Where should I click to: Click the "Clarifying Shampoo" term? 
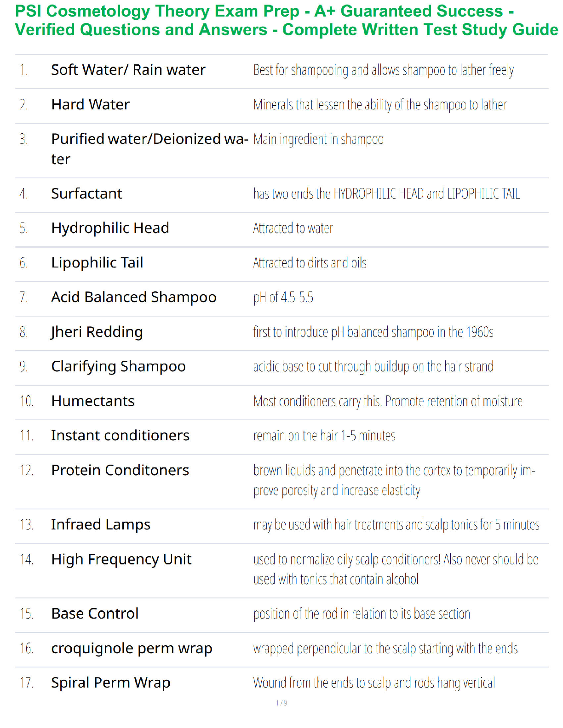(x=118, y=366)
